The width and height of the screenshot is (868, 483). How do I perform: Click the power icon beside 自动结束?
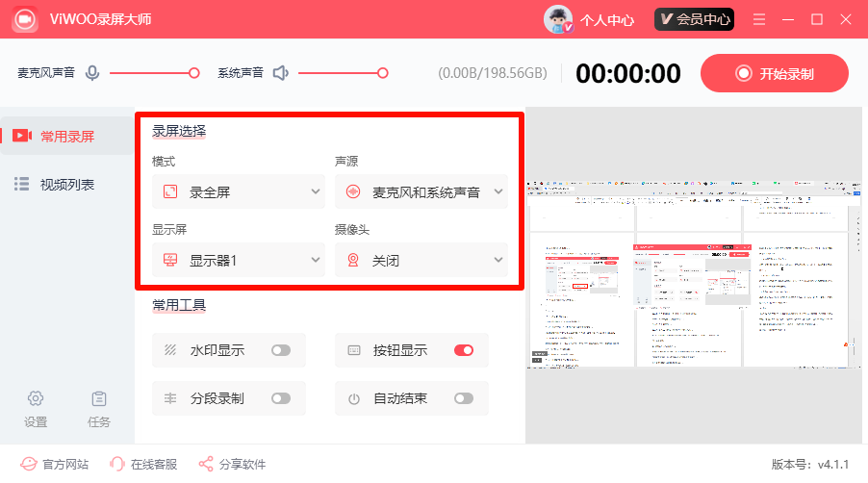pyautogui.click(x=354, y=399)
